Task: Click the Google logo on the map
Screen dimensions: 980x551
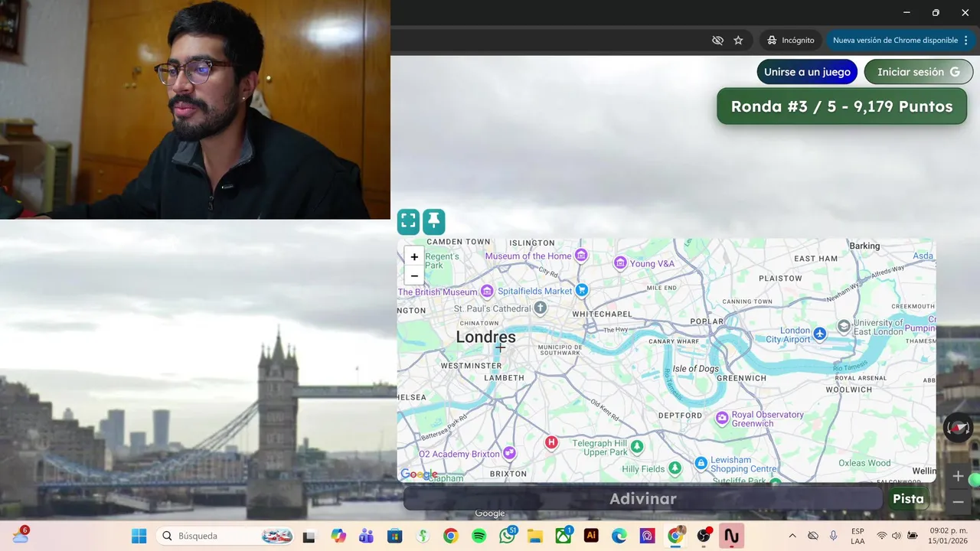Action: tap(419, 474)
